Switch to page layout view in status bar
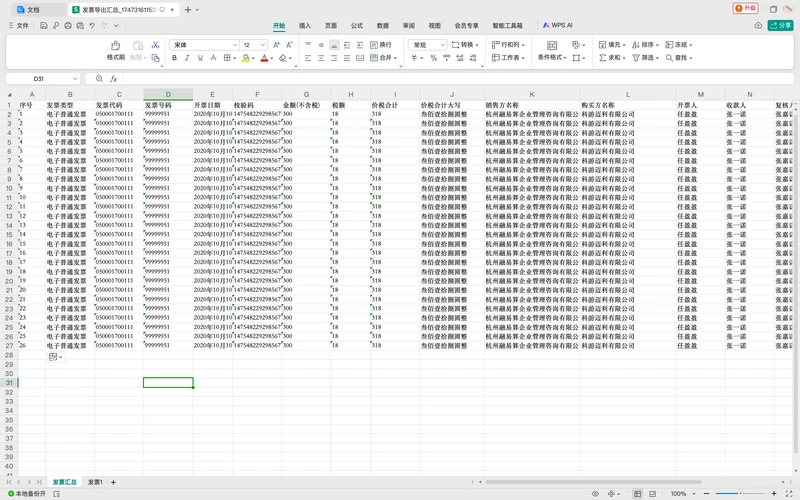Viewport: 800px width, 500px height. (x=652, y=493)
